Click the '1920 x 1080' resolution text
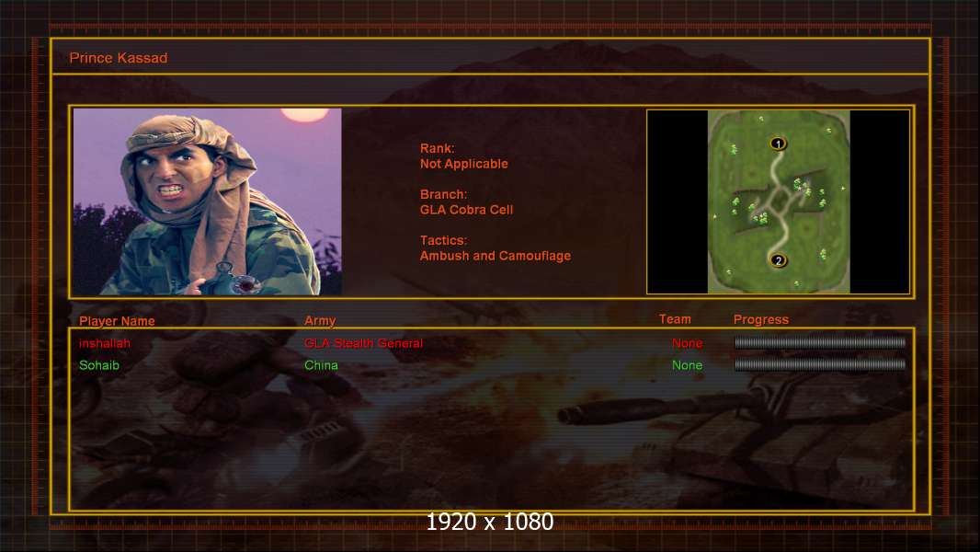The width and height of the screenshot is (980, 552). click(490, 522)
